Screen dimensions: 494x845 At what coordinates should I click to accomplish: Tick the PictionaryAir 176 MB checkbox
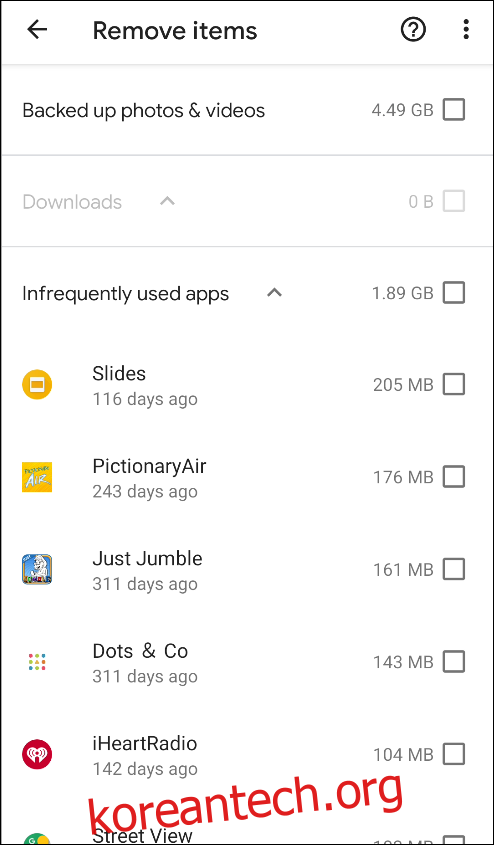pyautogui.click(x=454, y=477)
